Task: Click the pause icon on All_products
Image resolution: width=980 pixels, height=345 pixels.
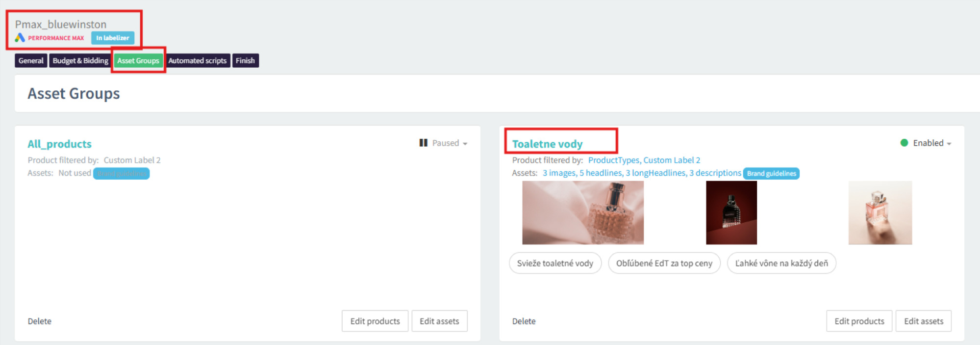Action: [423, 143]
